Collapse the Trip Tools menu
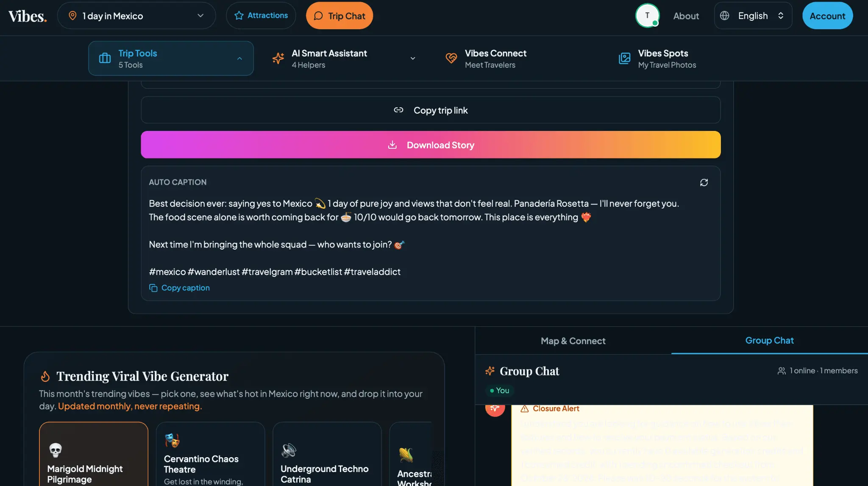Image resolution: width=868 pixels, height=486 pixels. (171, 58)
